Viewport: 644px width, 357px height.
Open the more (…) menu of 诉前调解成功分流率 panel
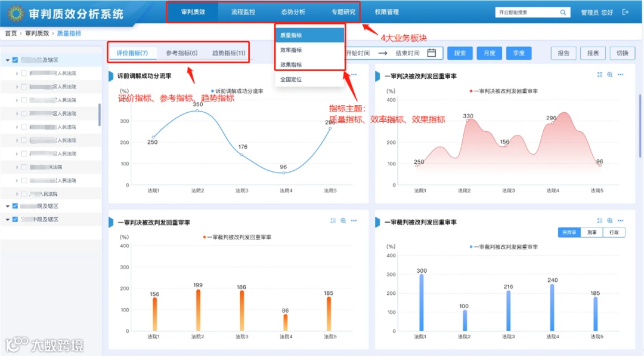coord(354,75)
